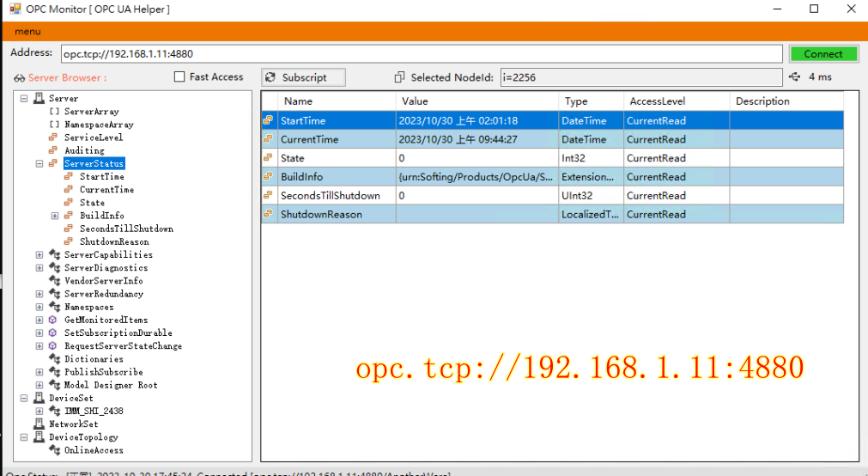
Task: Maximize the OPC Monitor window
Action: (814, 9)
